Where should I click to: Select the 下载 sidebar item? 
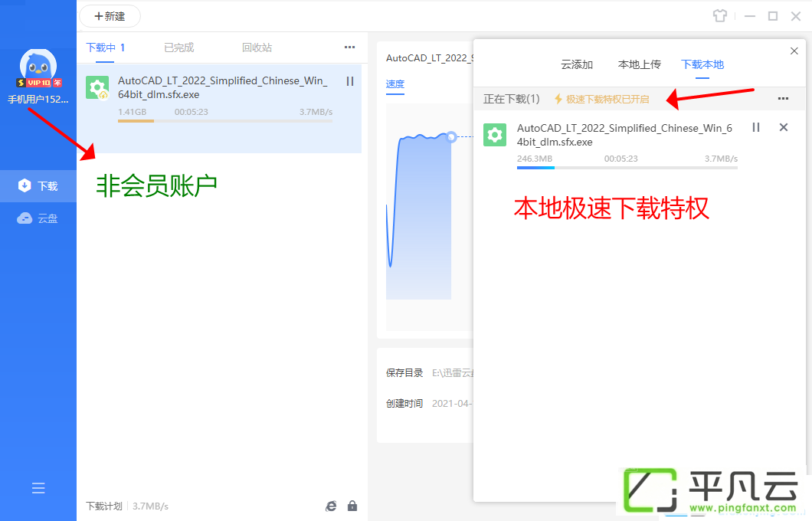pos(38,186)
